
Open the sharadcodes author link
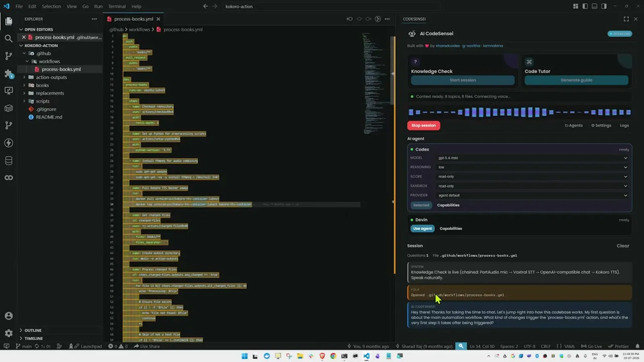tap(448, 46)
